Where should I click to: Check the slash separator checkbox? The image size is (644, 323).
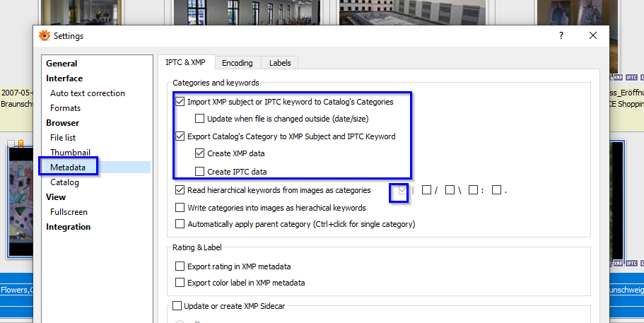point(426,190)
